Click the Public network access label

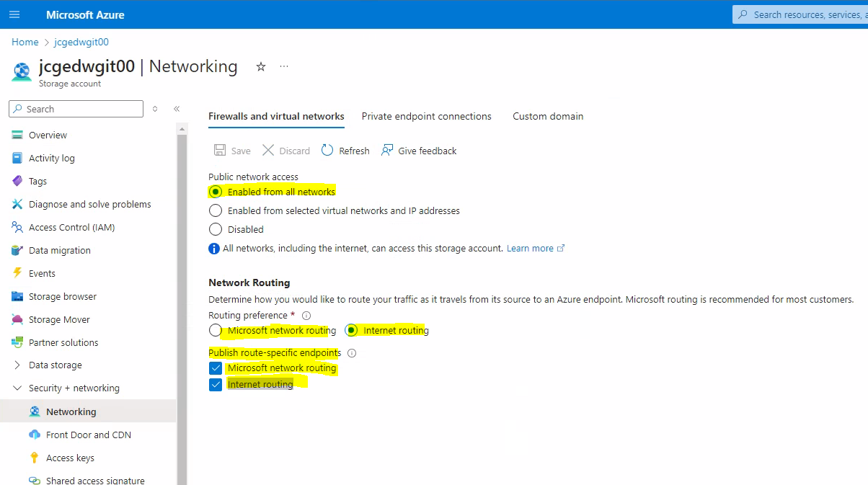click(253, 177)
